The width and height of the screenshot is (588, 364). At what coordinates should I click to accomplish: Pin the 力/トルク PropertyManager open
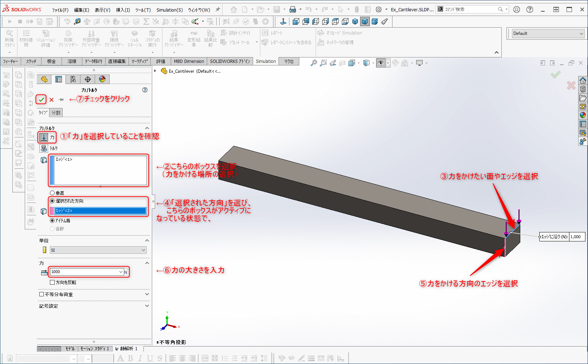(60, 100)
